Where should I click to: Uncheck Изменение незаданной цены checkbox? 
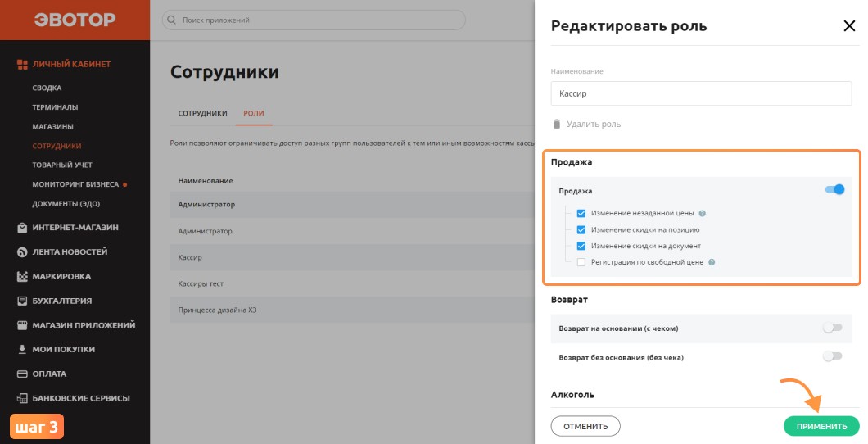(x=581, y=213)
